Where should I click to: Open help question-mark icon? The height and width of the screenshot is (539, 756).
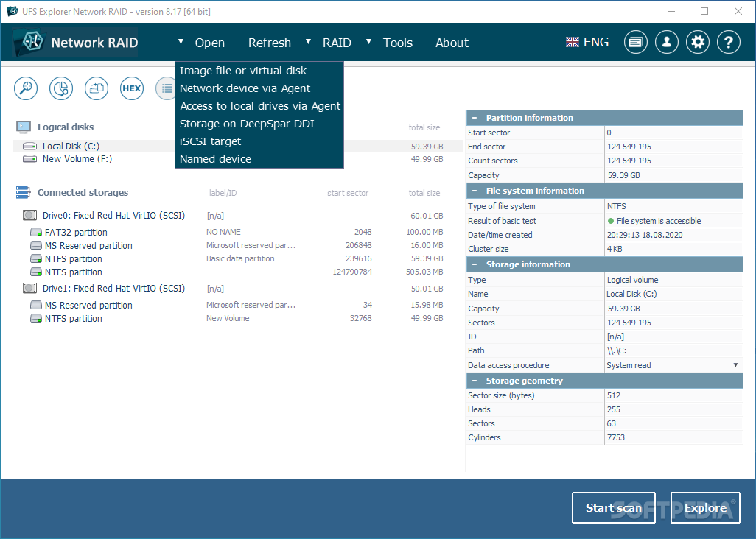point(729,43)
